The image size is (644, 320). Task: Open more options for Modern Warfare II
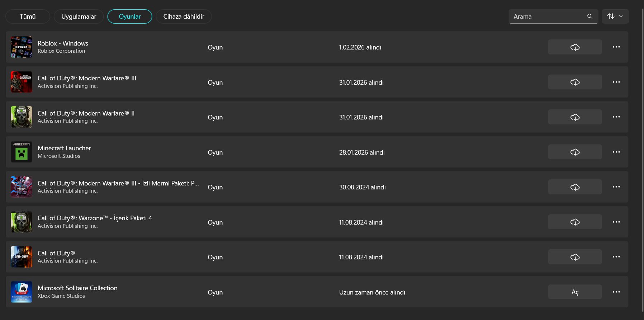pyautogui.click(x=616, y=117)
